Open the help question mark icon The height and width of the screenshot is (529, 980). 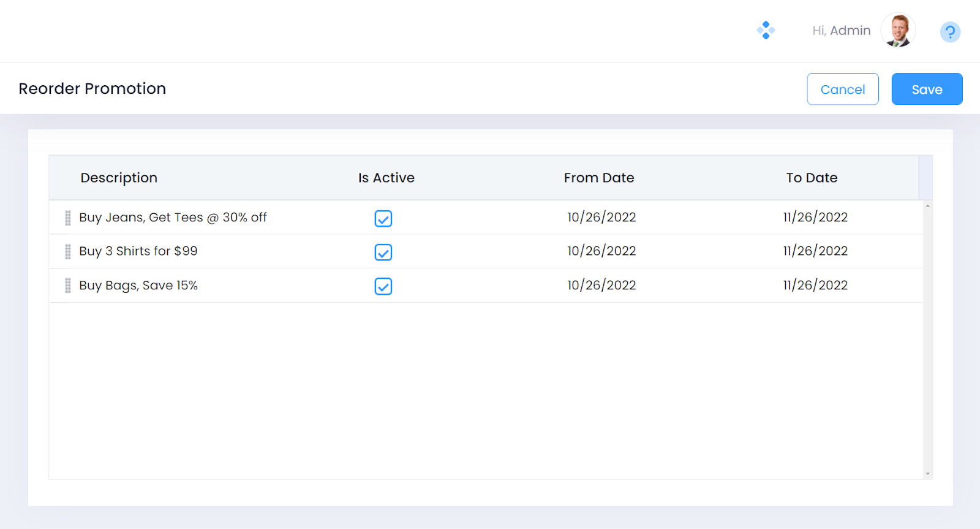(x=950, y=32)
